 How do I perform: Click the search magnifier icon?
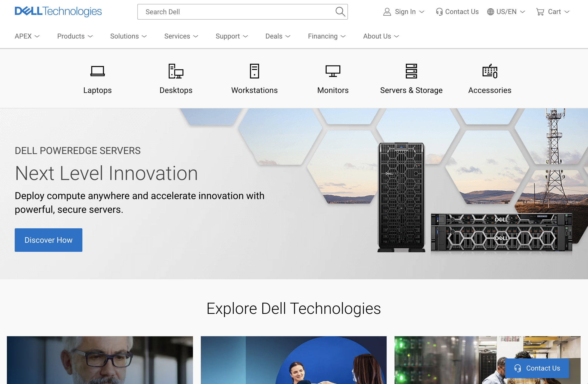click(x=340, y=12)
